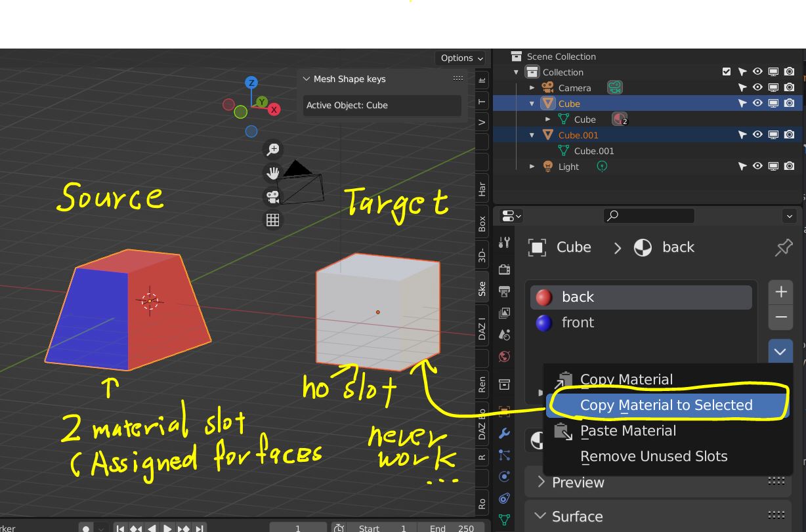Toggle the Collection exclude checkbox
Screen dimensions: 806x532
pyautogui.click(x=727, y=72)
